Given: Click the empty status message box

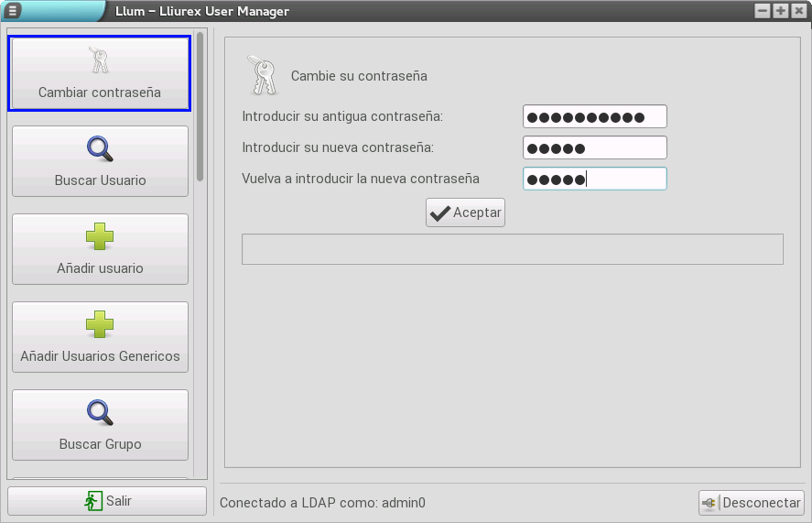Looking at the screenshot, I should 512,249.
